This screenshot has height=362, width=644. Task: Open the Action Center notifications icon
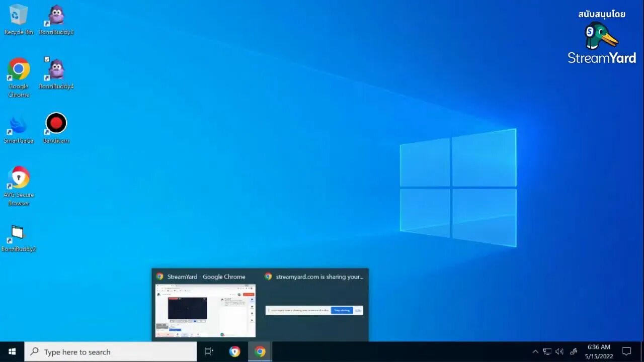[x=627, y=352]
